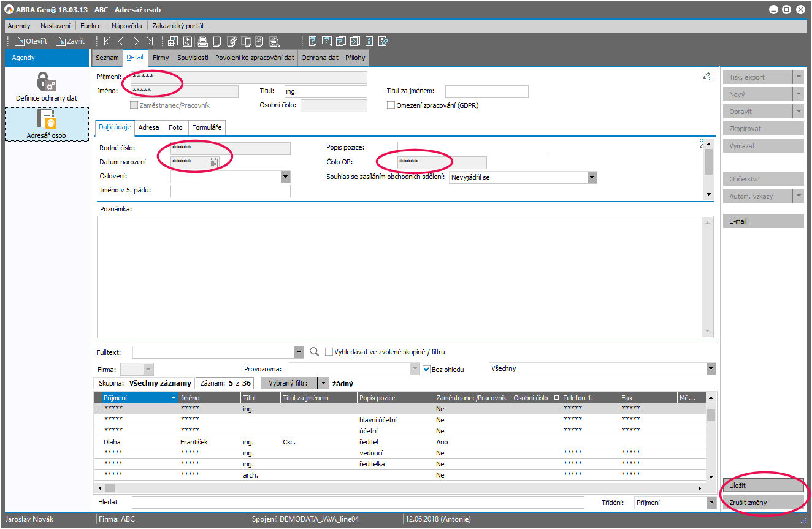Screen dimensions: 812x529
Task: Click the info 'i' toolbar icon
Action: click(369, 42)
